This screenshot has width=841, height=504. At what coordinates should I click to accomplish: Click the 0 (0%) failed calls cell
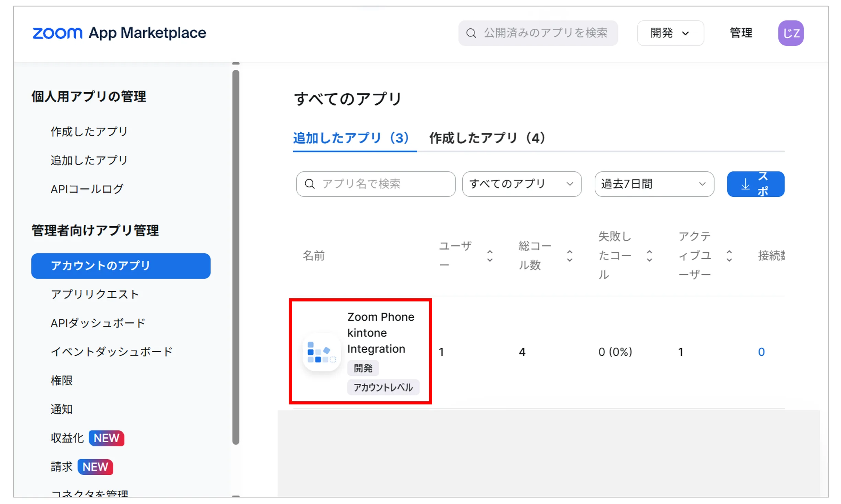(x=615, y=352)
